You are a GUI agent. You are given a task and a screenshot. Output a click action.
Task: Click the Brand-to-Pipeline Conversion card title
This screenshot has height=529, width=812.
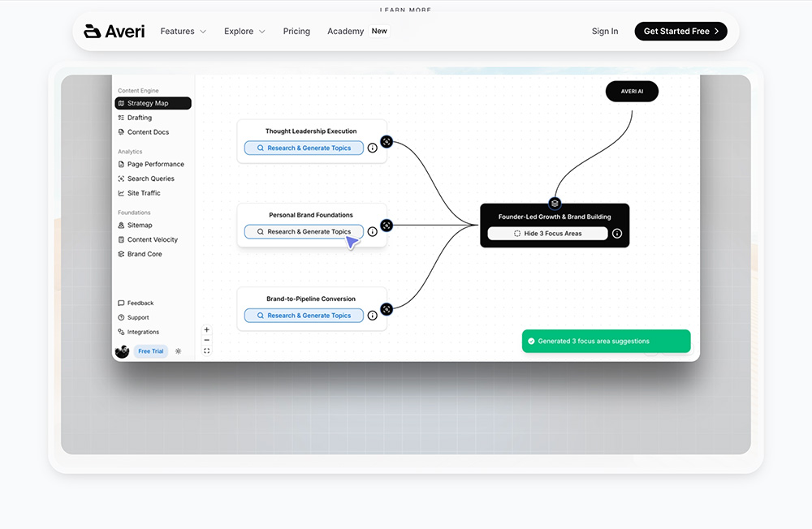coord(311,299)
